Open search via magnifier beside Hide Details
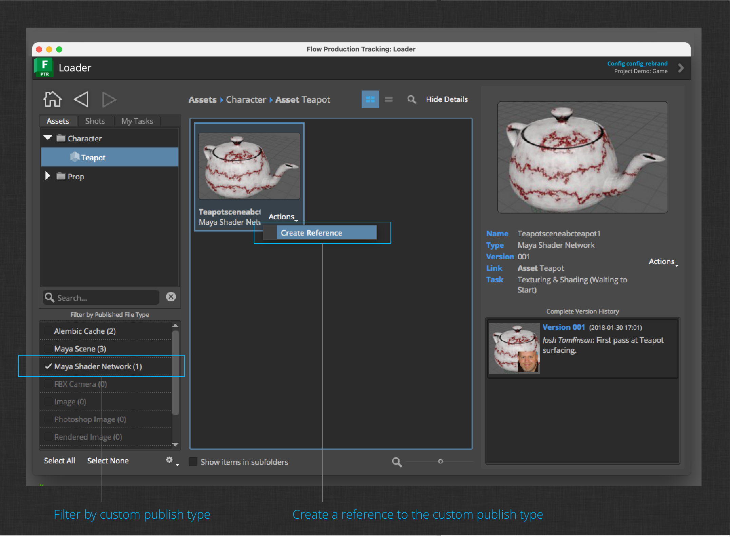Image resolution: width=730 pixels, height=560 pixels. [411, 100]
